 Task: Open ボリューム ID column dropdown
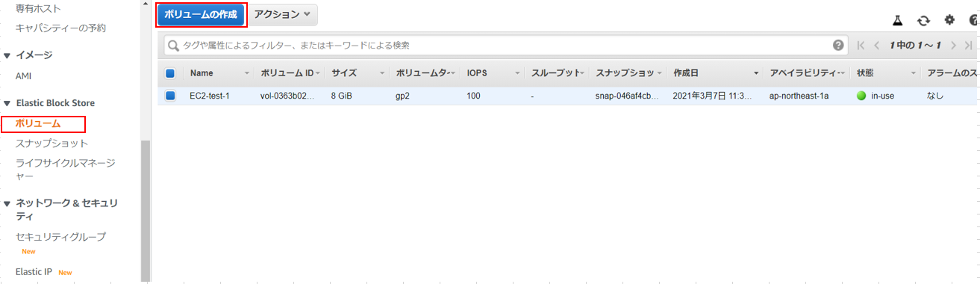click(318, 73)
